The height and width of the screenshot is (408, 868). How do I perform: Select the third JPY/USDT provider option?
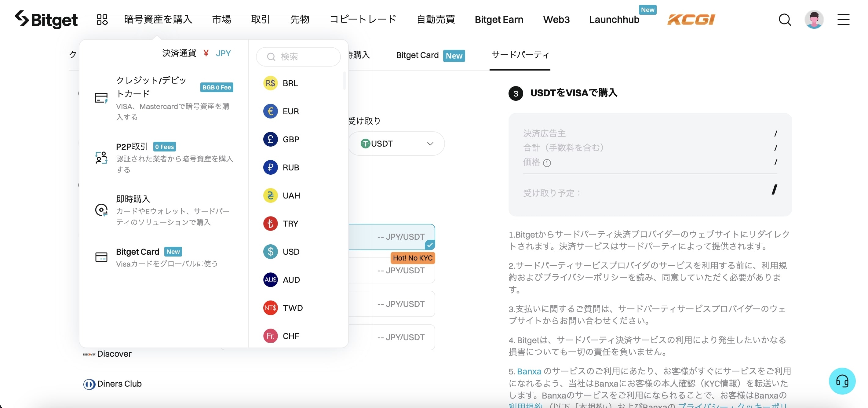click(x=392, y=304)
